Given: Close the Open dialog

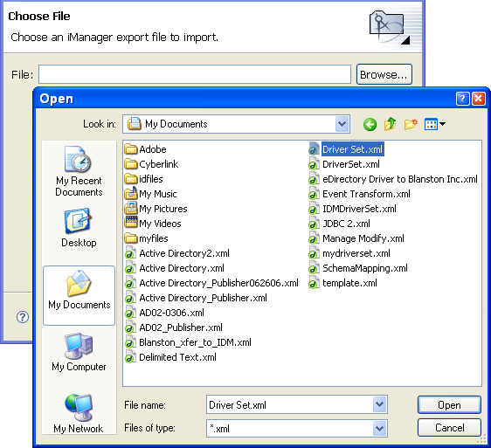Looking at the screenshot, I should [479, 99].
